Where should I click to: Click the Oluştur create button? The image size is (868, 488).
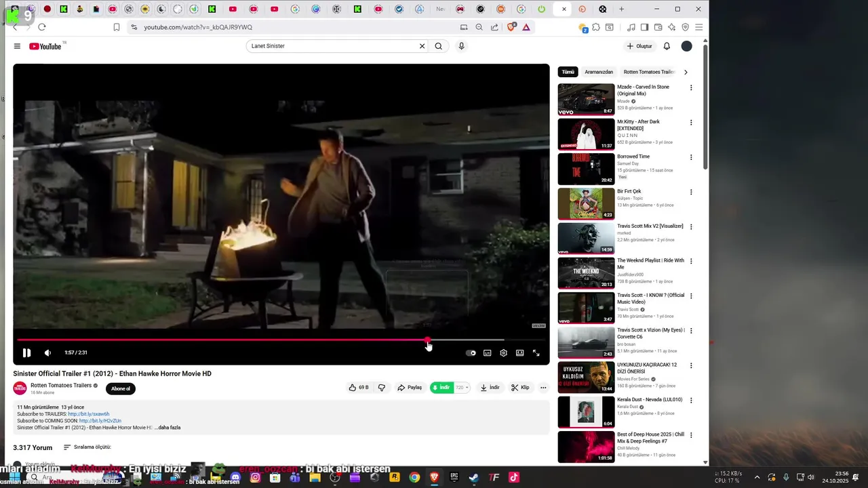[x=639, y=46]
